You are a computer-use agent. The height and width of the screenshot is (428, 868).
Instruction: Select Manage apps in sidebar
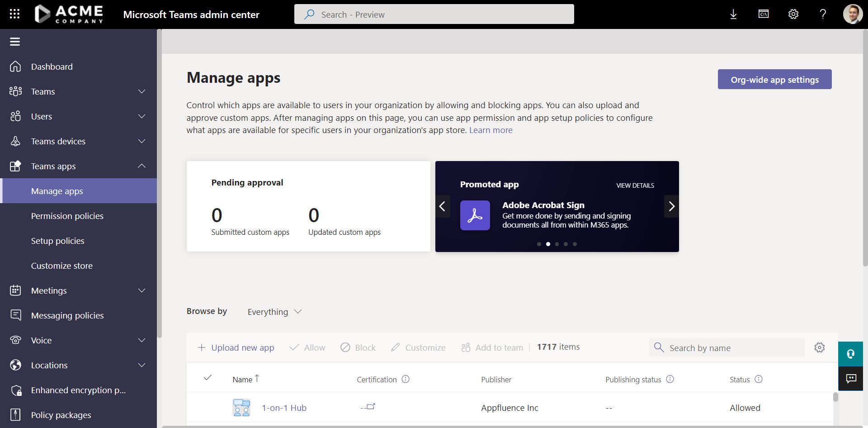(79, 191)
